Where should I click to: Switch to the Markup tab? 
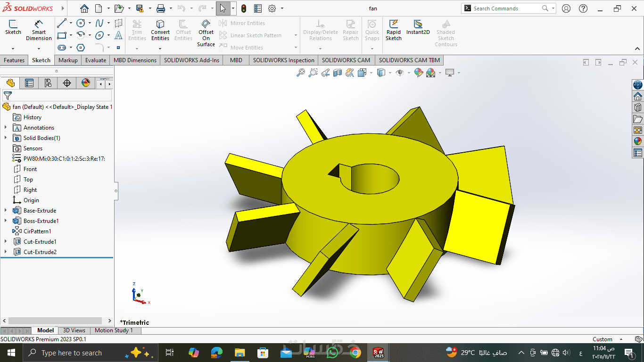[x=68, y=60]
